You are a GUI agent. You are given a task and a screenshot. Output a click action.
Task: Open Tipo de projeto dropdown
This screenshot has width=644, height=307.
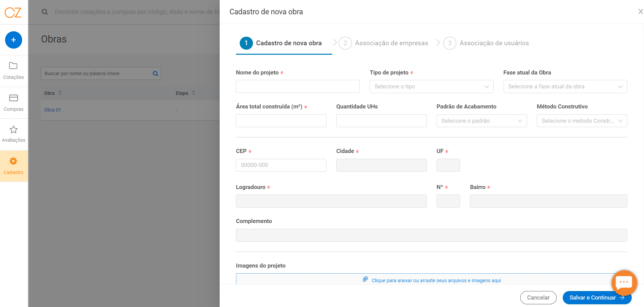431,86
